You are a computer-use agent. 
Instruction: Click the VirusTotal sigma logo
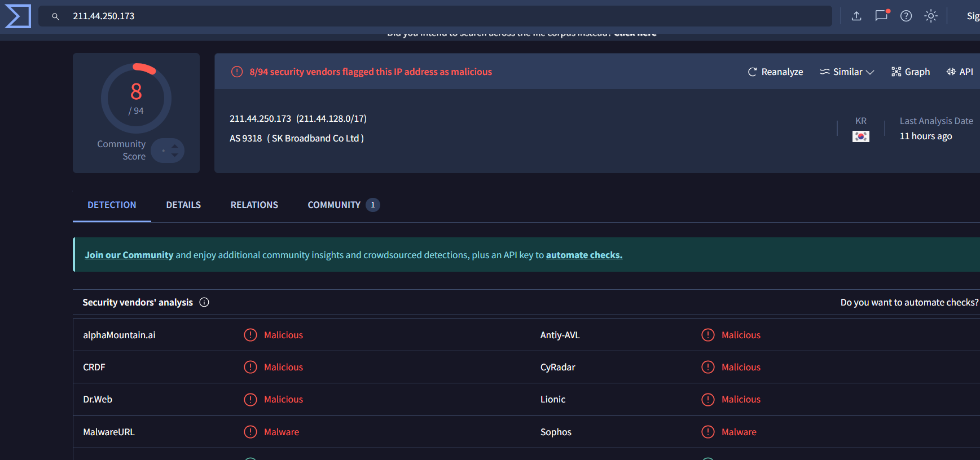click(17, 16)
